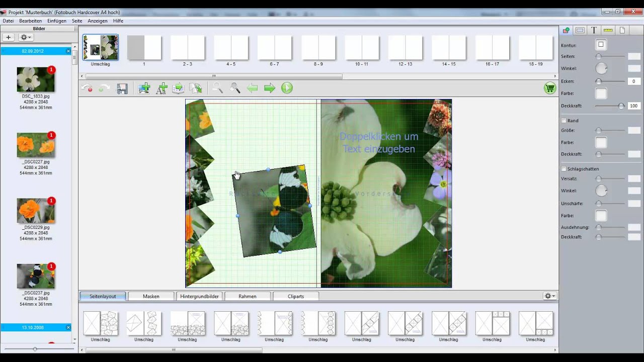644x362 pixels.
Task: Select the page 18 - 19 thumbnail
Action: coord(536,48)
